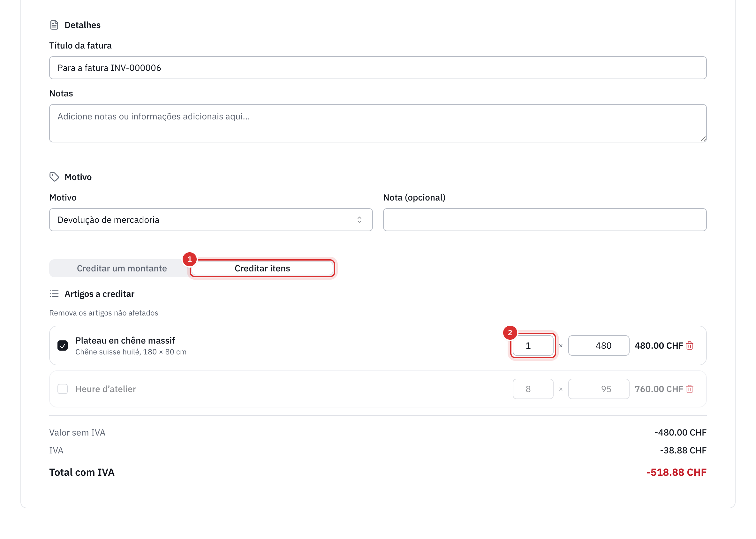Click into the Notas text area
Screen dimensions: 756x539
378,124
